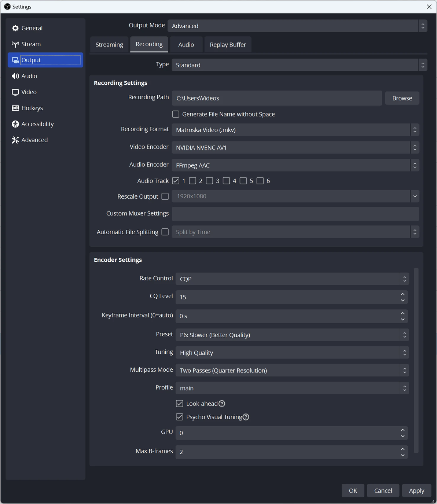Toggle the Rescale Output checkbox
The height and width of the screenshot is (504, 437).
tap(165, 196)
